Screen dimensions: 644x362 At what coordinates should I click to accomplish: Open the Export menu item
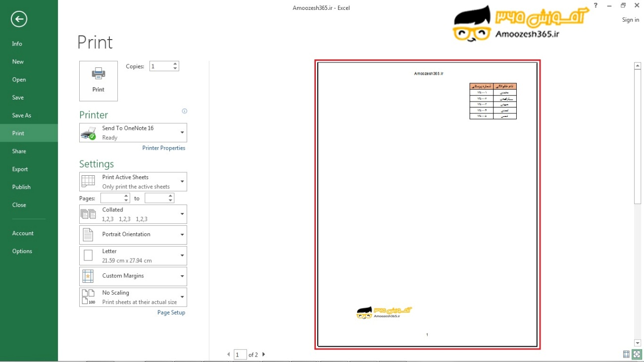pyautogui.click(x=20, y=169)
